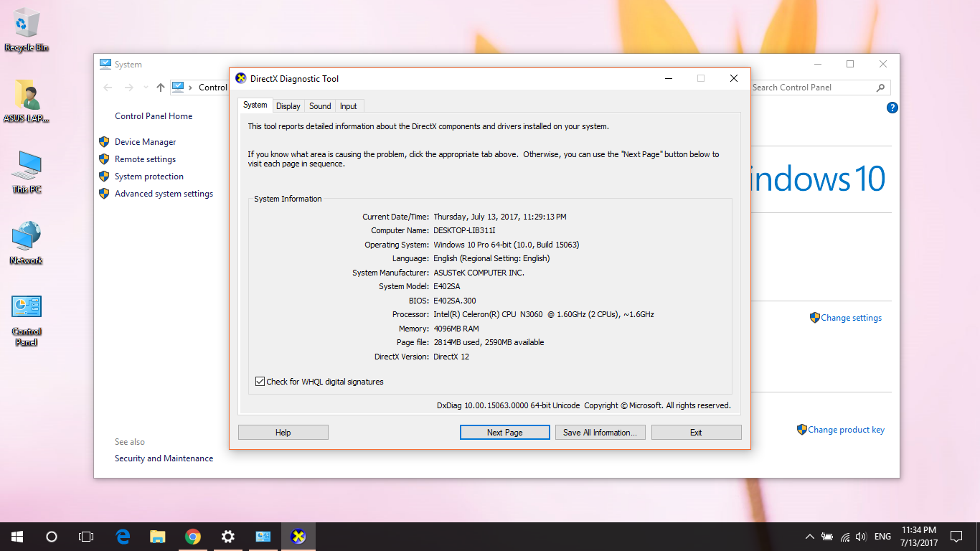Screen dimensions: 980x551
Task: Open File Explorer from the taskbar
Action: [x=158, y=537]
